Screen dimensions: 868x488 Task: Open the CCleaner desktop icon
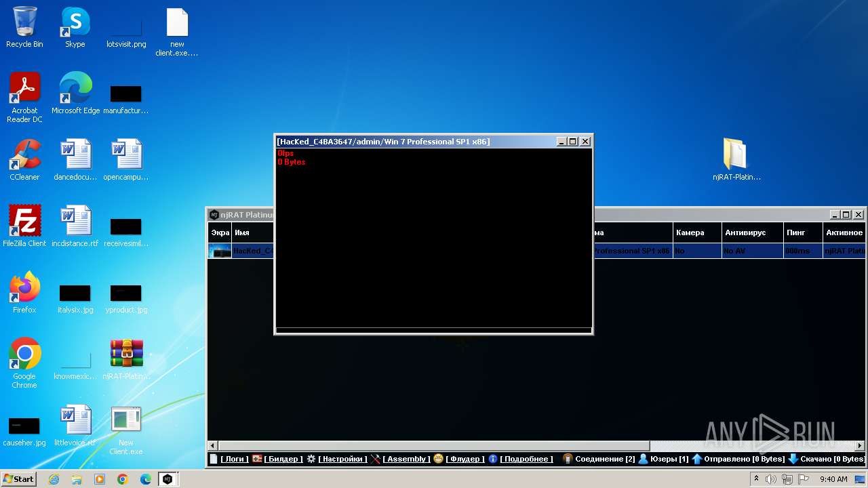24,160
